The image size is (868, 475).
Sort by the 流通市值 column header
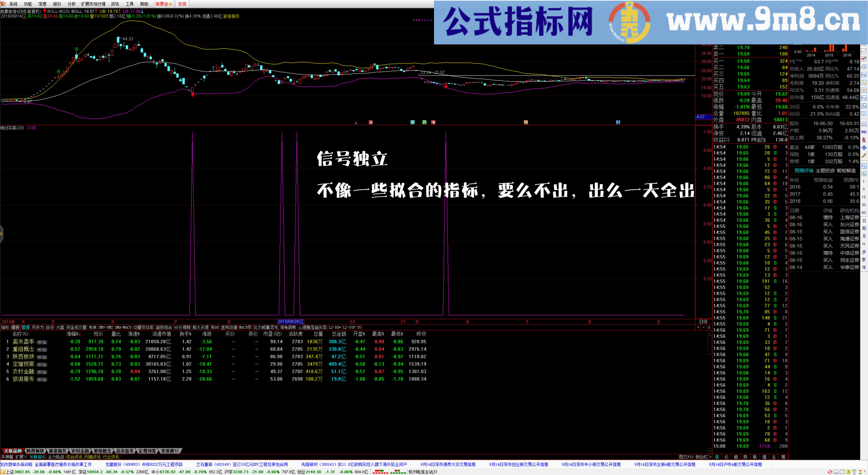(161, 334)
